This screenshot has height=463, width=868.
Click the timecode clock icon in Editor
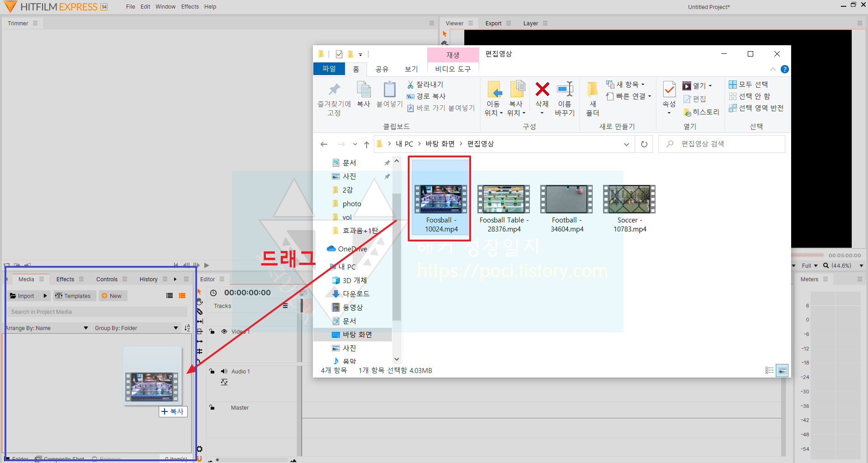pyautogui.click(x=214, y=293)
